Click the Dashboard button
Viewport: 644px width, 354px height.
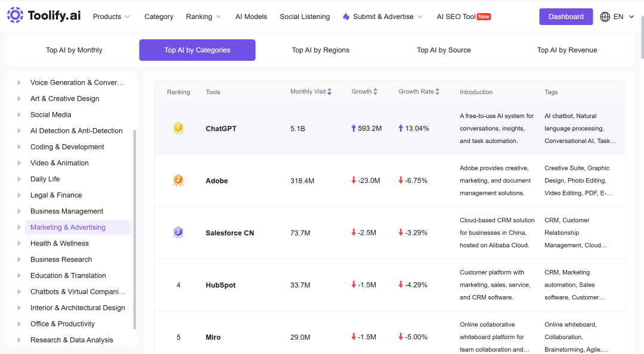coord(566,17)
